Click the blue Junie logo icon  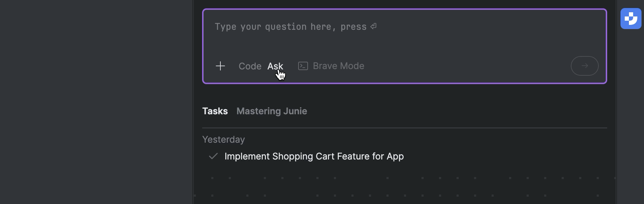pos(631,18)
